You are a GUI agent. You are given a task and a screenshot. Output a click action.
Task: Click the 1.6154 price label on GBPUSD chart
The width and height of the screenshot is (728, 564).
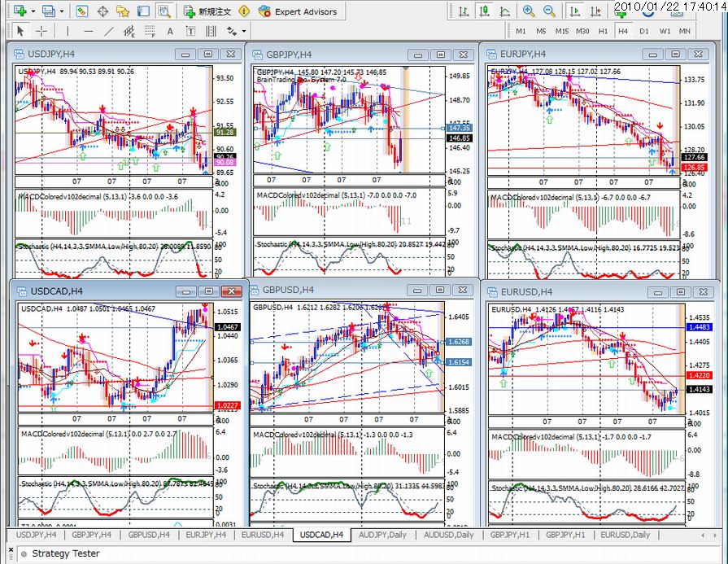click(459, 362)
